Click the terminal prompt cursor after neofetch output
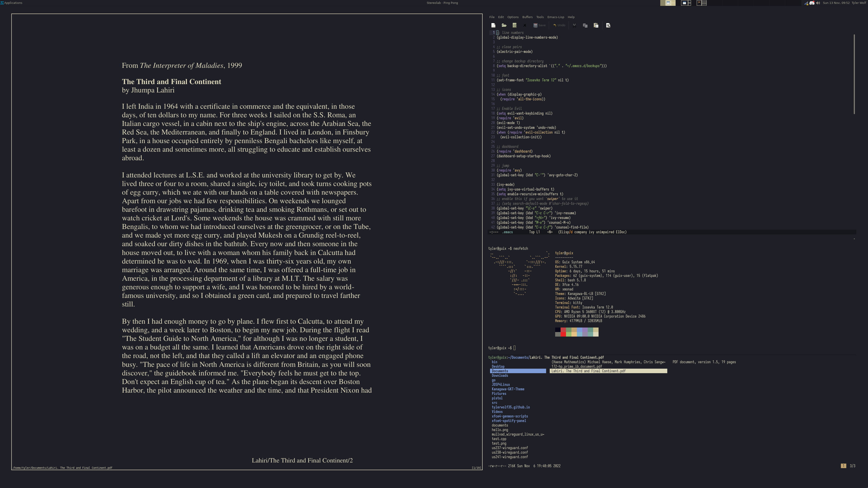 coord(514,348)
